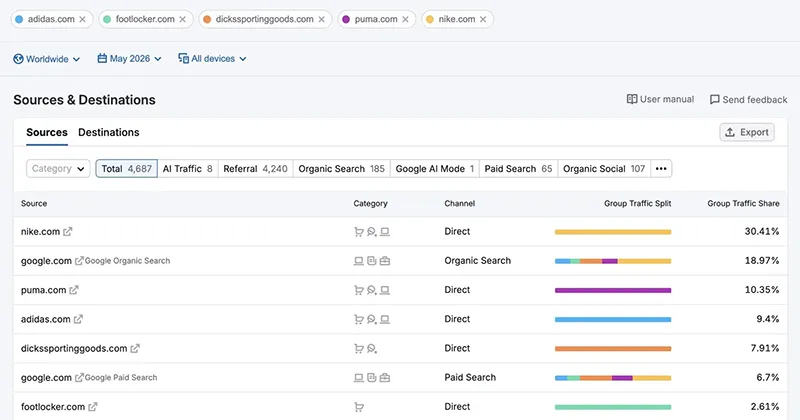The image size is (800, 420).
Task: Click the Category column header
Action: point(370,204)
